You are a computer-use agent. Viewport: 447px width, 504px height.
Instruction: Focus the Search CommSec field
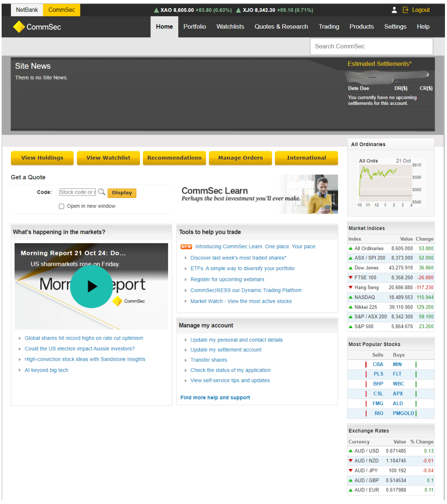[x=371, y=47]
